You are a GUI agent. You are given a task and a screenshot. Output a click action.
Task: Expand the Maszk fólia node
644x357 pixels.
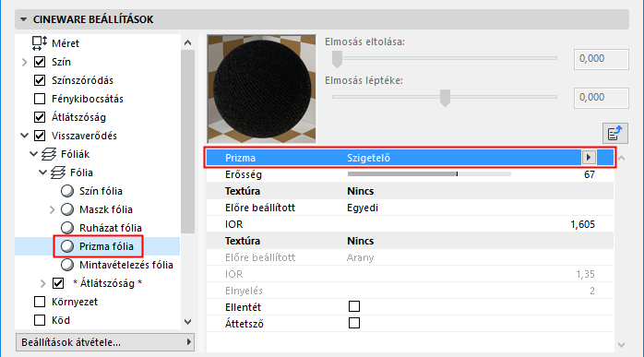[52, 209]
